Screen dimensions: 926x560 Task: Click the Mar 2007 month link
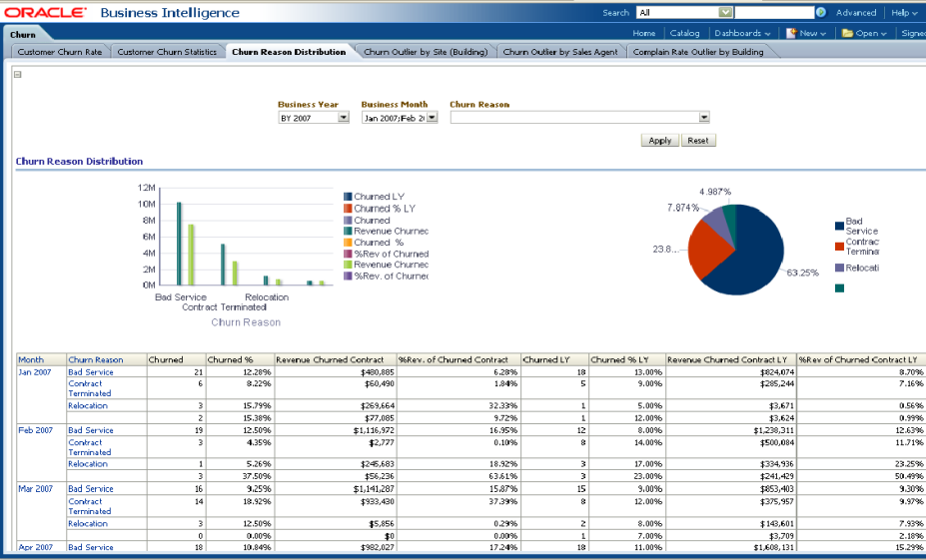coord(35,488)
